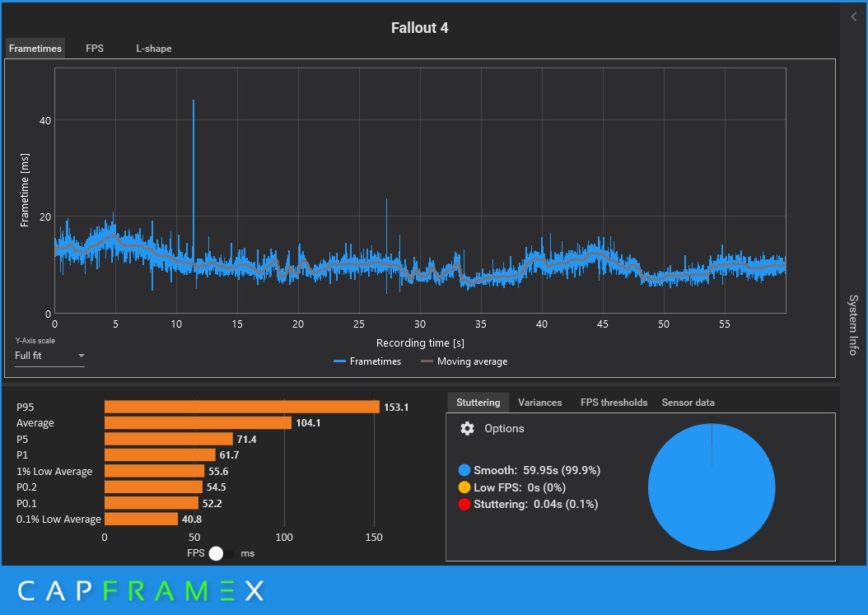Viewport: 868px width, 615px height.
Task: Click the Options label in Stuttering panel
Action: [504, 428]
